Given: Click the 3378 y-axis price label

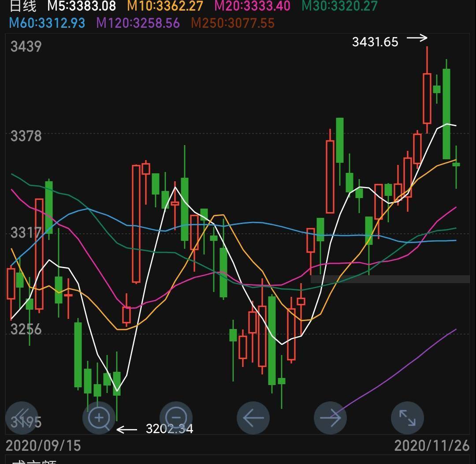Looking at the screenshot, I should (x=26, y=136).
